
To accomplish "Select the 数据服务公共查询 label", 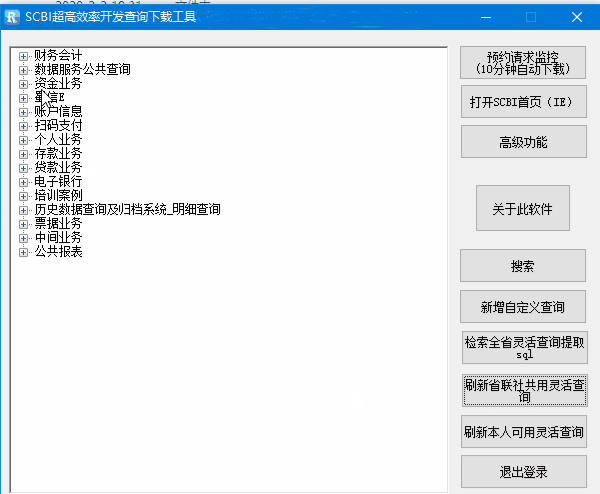I will coord(82,69).
